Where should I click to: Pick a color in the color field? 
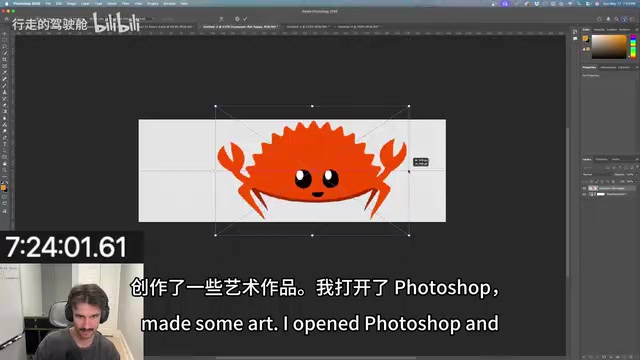[609, 47]
